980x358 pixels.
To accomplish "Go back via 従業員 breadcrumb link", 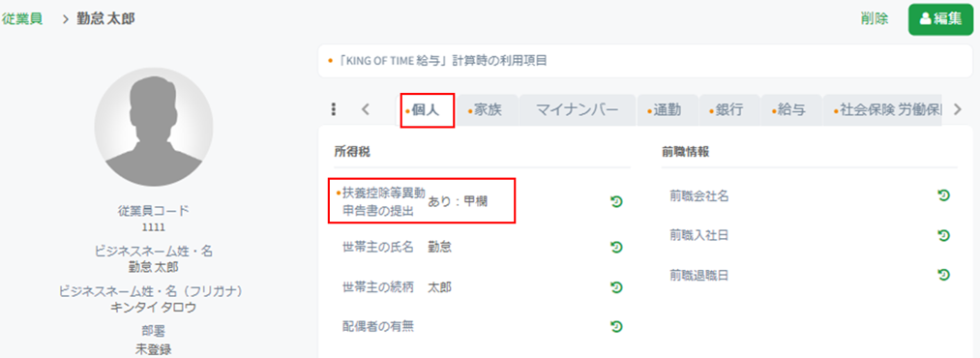I will (22, 18).
